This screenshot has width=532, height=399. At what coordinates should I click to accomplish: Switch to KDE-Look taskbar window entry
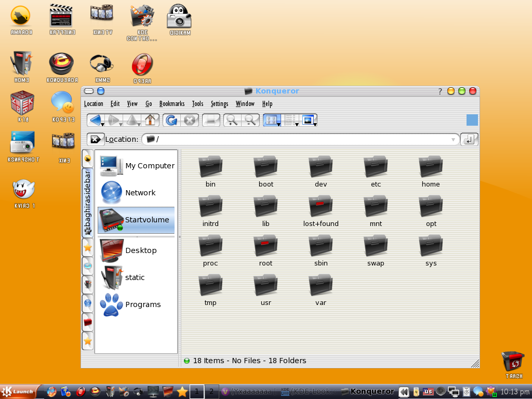pyautogui.click(x=309, y=392)
